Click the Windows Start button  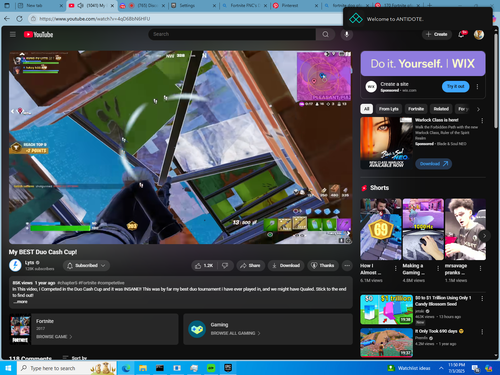click(8, 368)
